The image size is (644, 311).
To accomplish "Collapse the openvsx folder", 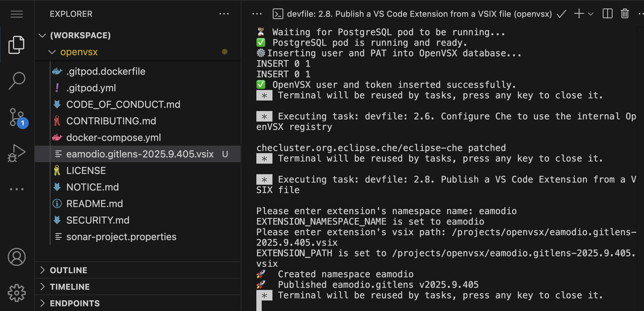I will point(138,52).
